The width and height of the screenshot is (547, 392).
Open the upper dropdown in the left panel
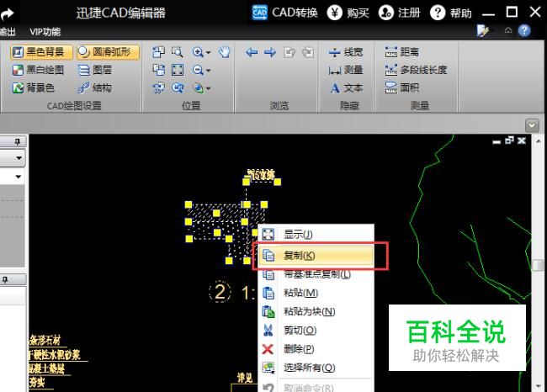[x=19, y=158]
